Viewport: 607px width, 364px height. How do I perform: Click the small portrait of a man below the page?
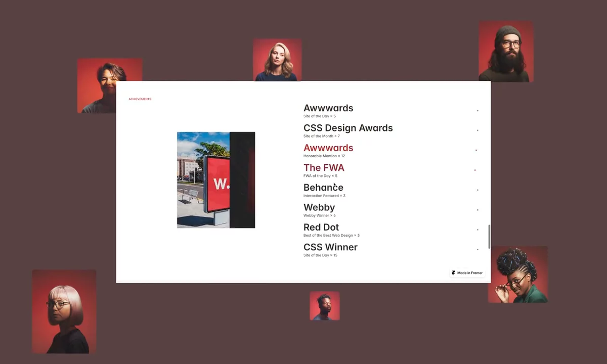[x=325, y=306]
